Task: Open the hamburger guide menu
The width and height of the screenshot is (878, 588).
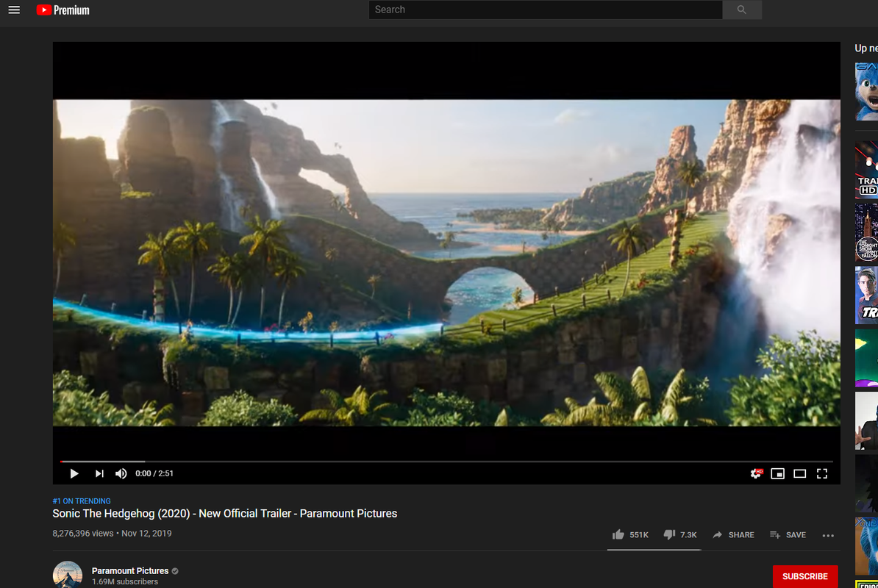Action: coord(14,10)
